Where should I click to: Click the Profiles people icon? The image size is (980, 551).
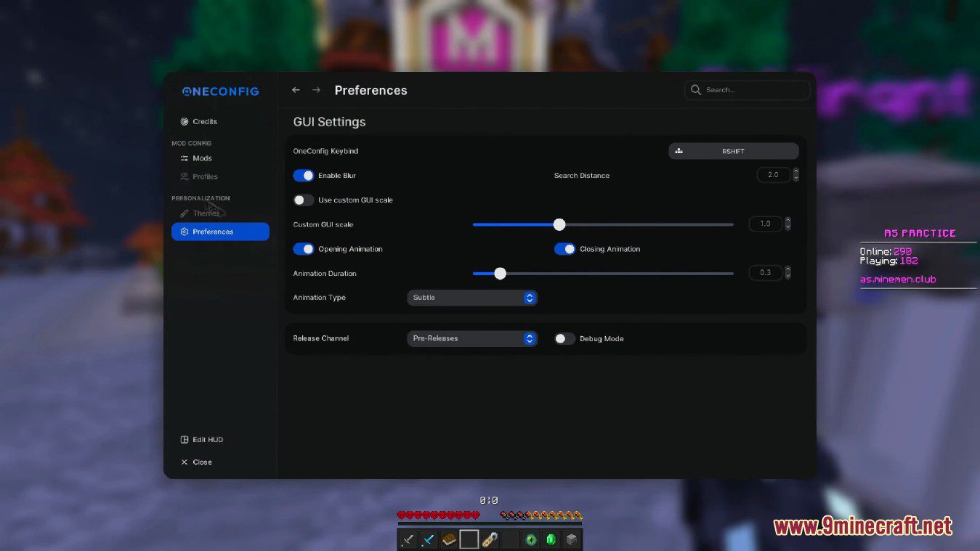coord(185,176)
